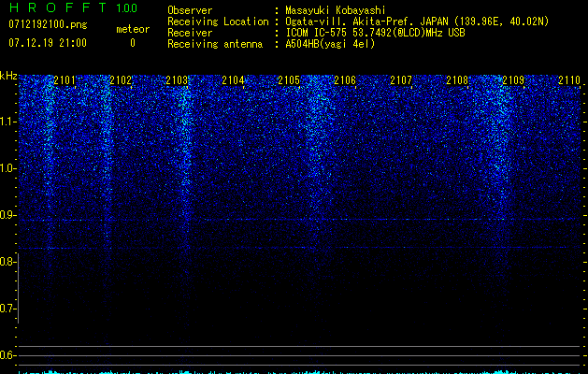Click the 2101 time marker
The height and width of the screenshot is (374, 588).
[65, 80]
